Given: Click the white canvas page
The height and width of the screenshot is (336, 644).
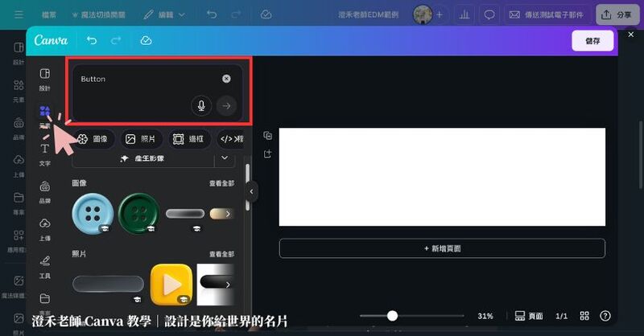Looking at the screenshot, I should (x=442, y=177).
